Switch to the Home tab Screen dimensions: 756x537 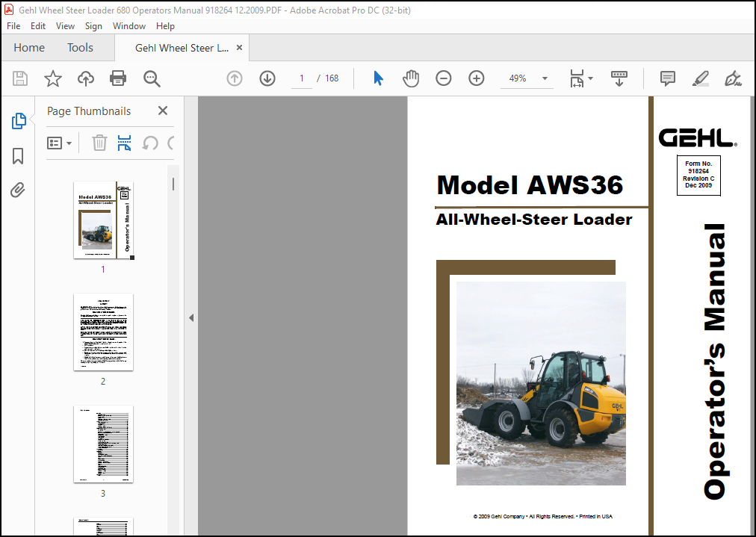click(29, 48)
